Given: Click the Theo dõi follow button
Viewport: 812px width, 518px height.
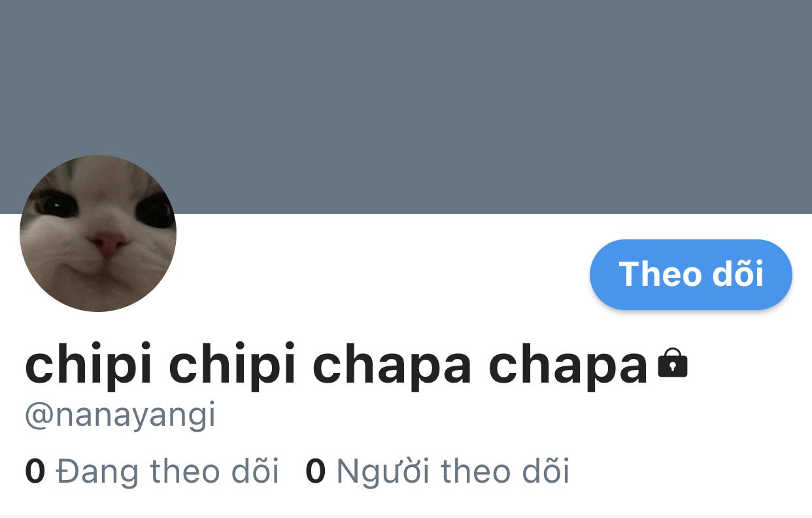Looking at the screenshot, I should (x=691, y=274).
